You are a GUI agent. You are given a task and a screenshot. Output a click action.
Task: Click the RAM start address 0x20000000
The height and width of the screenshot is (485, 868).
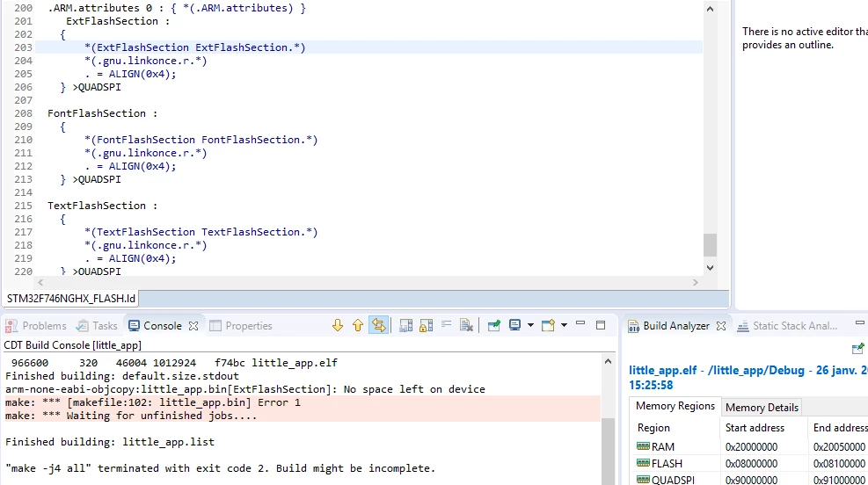pyautogui.click(x=751, y=447)
